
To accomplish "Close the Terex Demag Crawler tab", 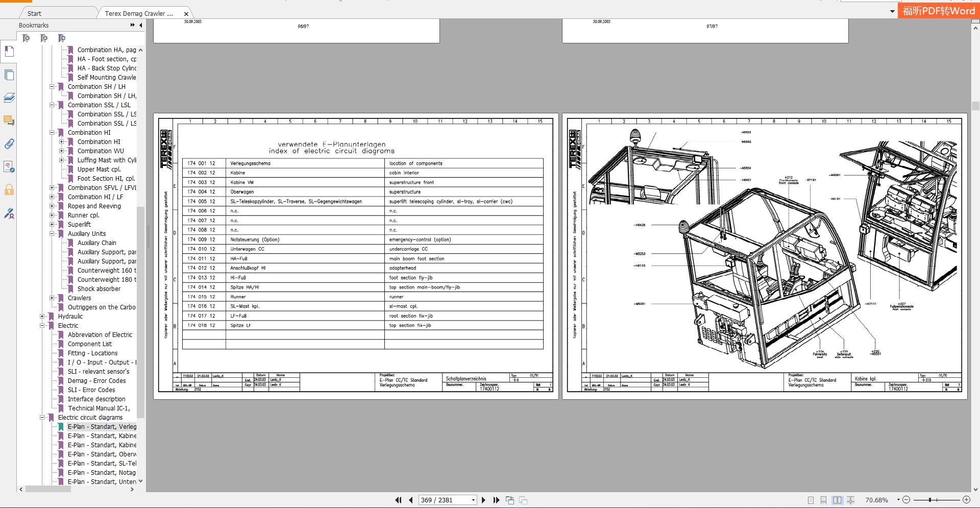I will click(186, 14).
